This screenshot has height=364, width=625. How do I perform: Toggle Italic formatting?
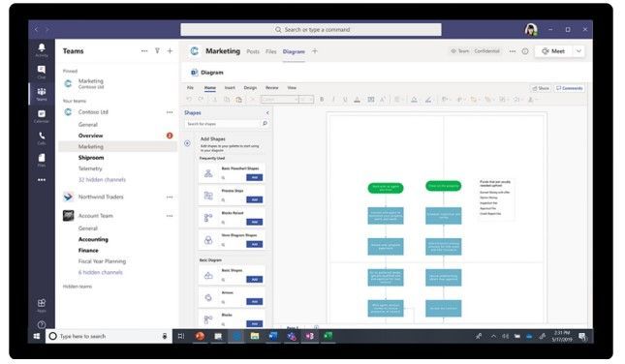(333, 99)
